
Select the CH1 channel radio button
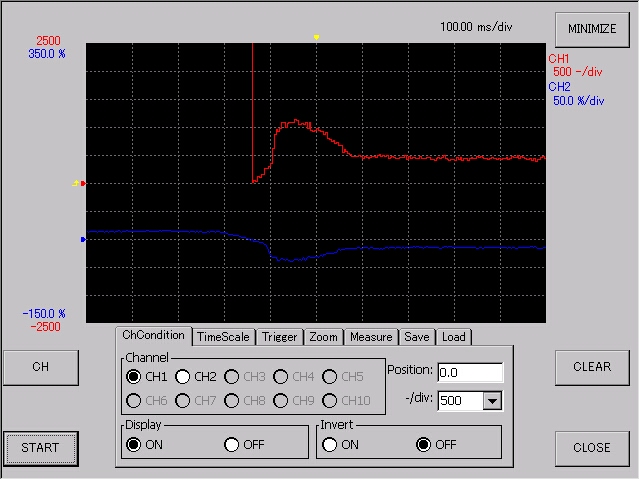point(133,377)
